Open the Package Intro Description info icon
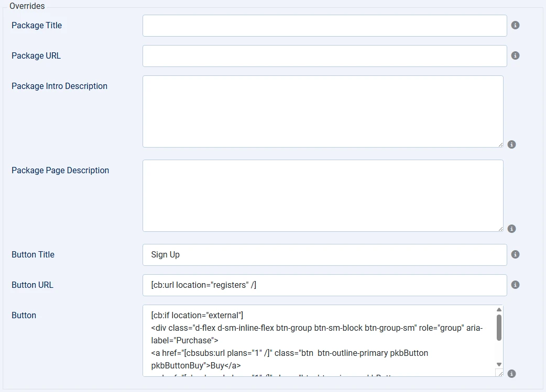The height and width of the screenshot is (392, 546). point(511,144)
